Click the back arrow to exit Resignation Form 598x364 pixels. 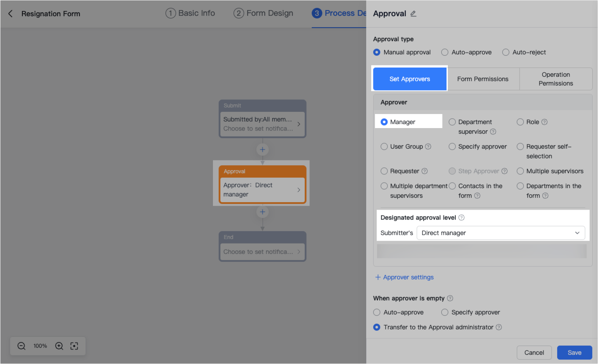pyautogui.click(x=10, y=14)
